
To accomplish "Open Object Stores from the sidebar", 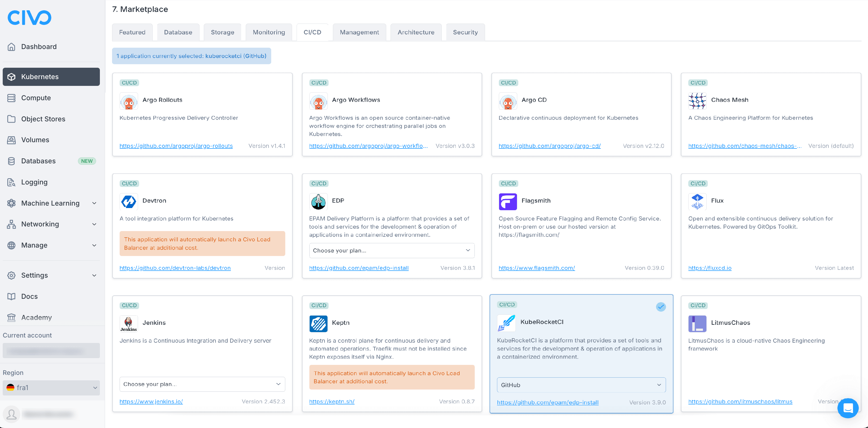I will click(x=44, y=119).
